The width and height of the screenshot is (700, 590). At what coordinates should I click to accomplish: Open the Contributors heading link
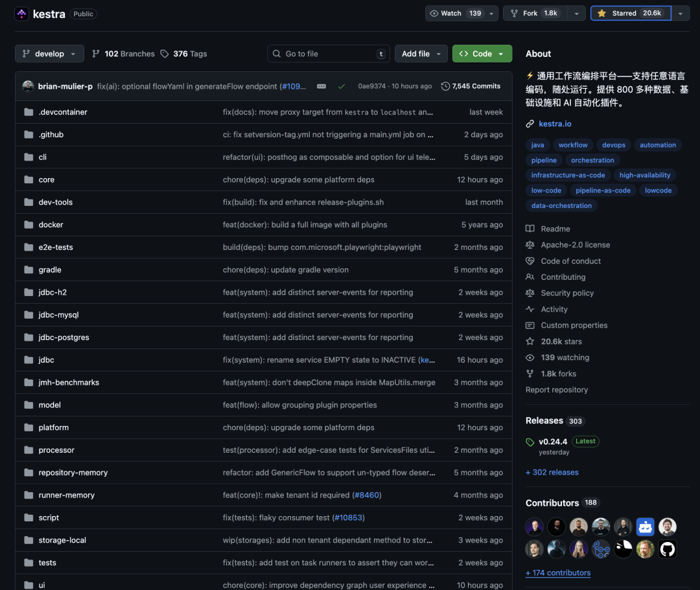point(552,503)
